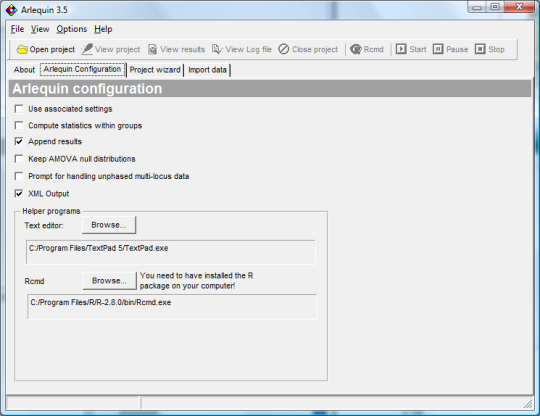The height and width of the screenshot is (416, 540).
Task: Click the Rcmd.exe path field
Action: pos(172,306)
